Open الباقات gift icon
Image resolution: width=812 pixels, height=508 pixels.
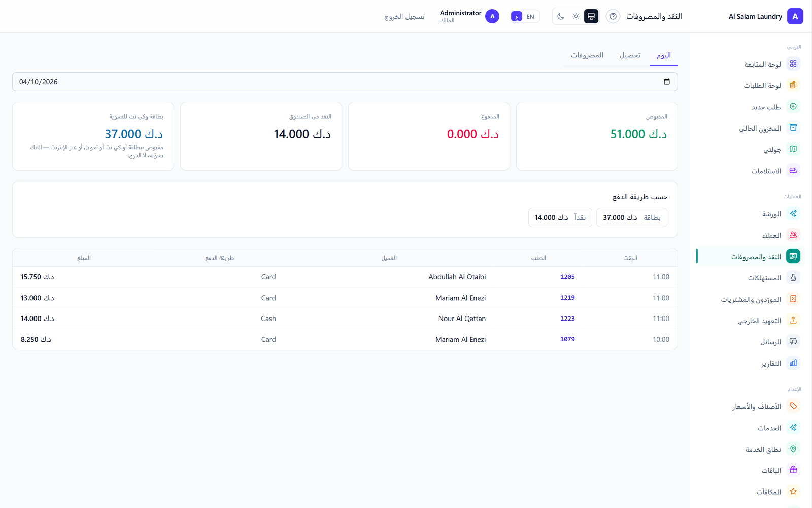click(x=793, y=470)
